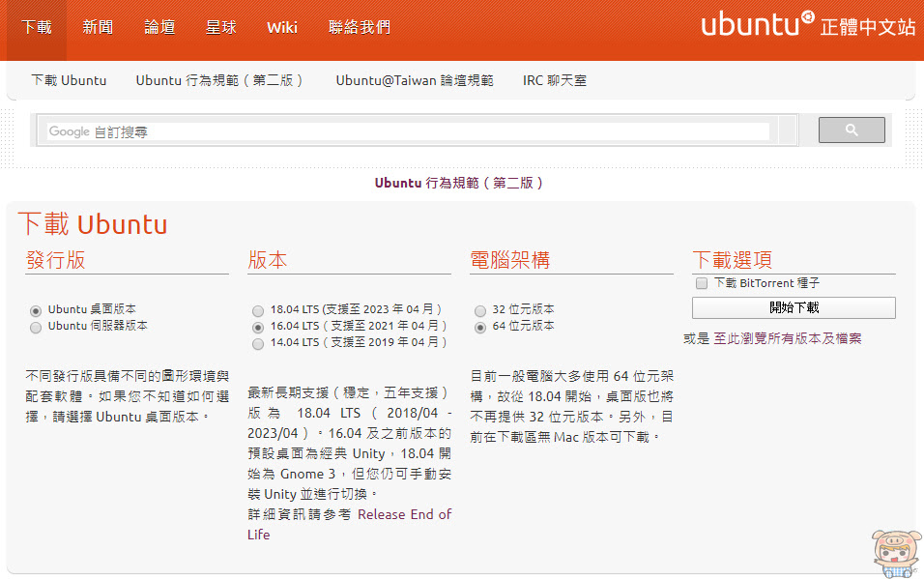Open Ubuntu@Taiwan 論壇規範 link
Screen dimensions: 924x579
(415, 80)
